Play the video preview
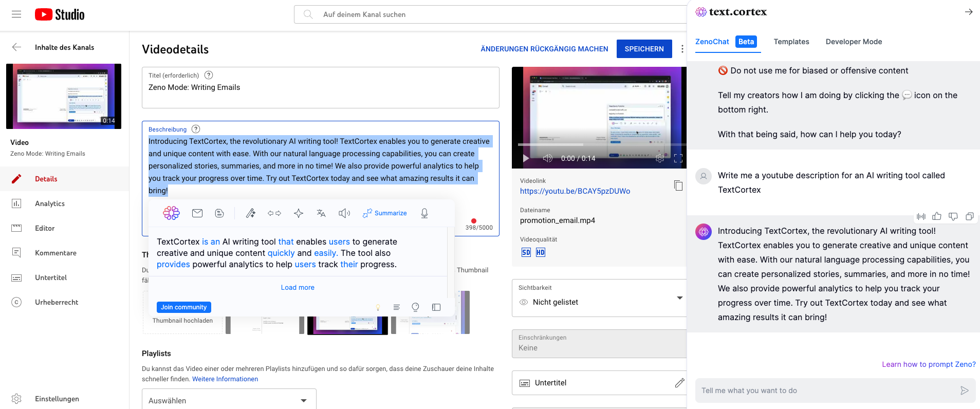980x409 pixels. click(x=526, y=158)
